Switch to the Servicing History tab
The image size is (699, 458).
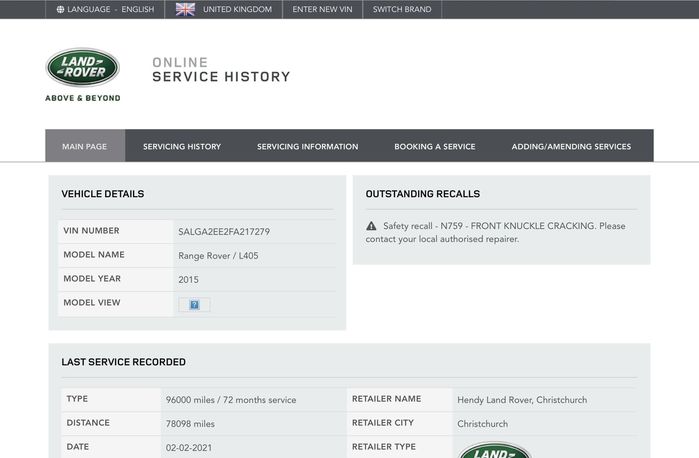[x=182, y=146]
